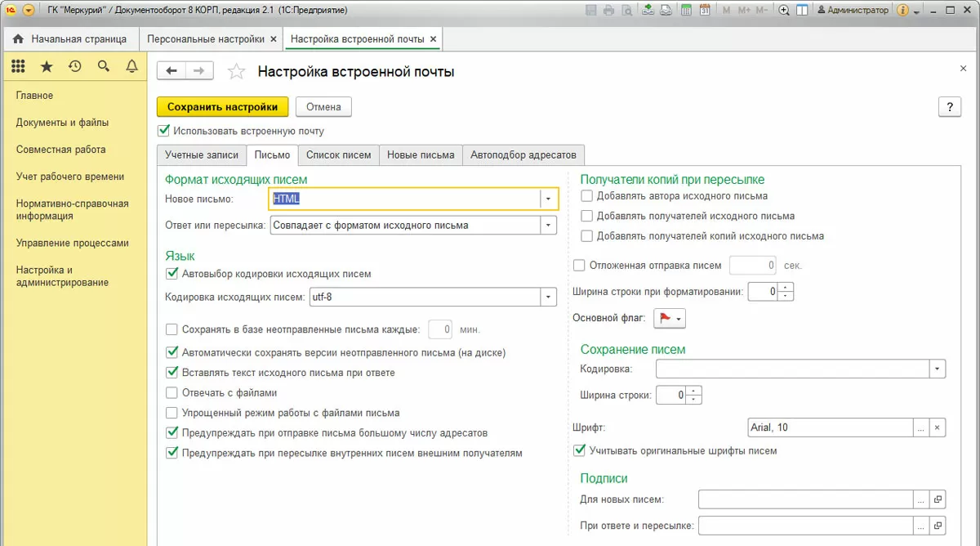Open the History clock icon
The image size is (980, 546).
75,66
